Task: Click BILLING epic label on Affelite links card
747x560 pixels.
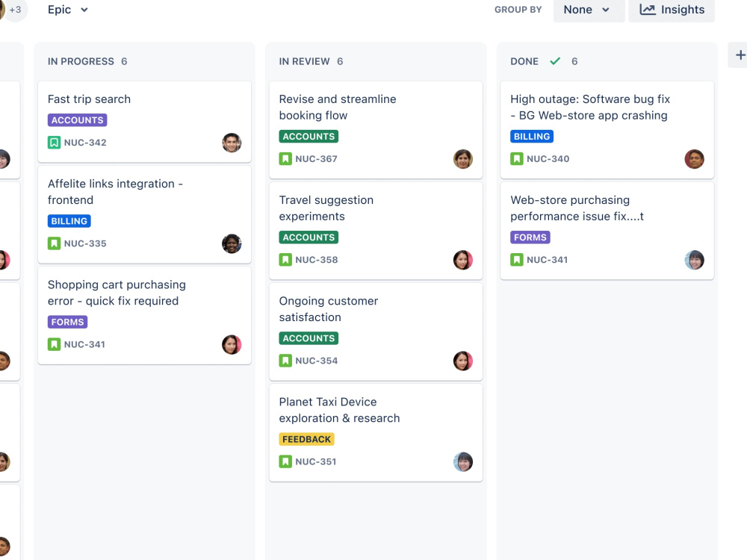Action: tap(69, 221)
